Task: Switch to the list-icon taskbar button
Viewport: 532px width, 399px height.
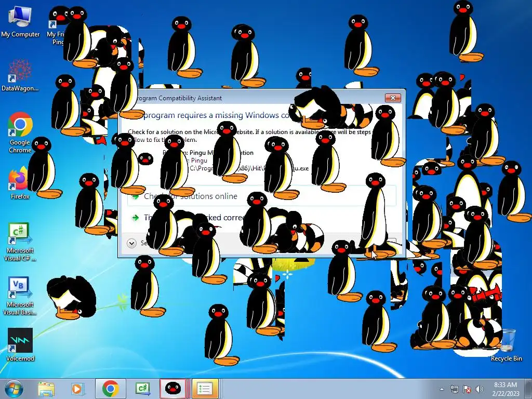Action: pyautogui.click(x=205, y=389)
